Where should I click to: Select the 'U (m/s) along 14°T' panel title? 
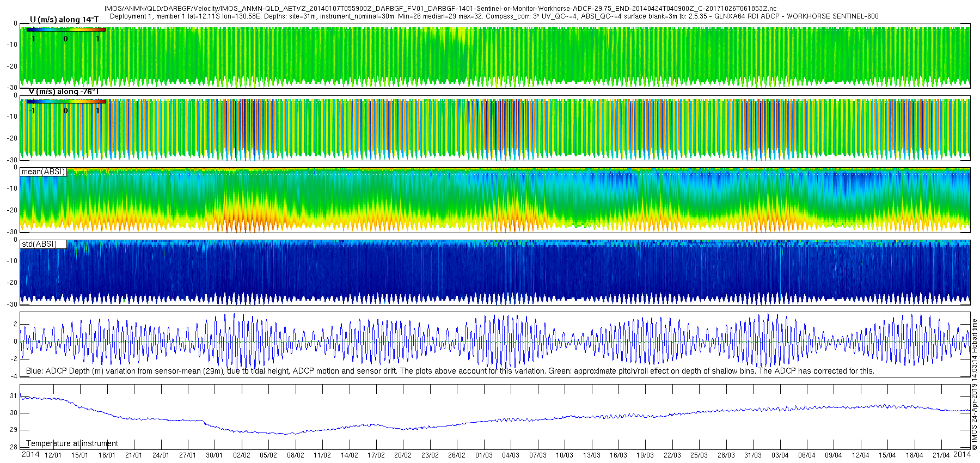pos(64,20)
